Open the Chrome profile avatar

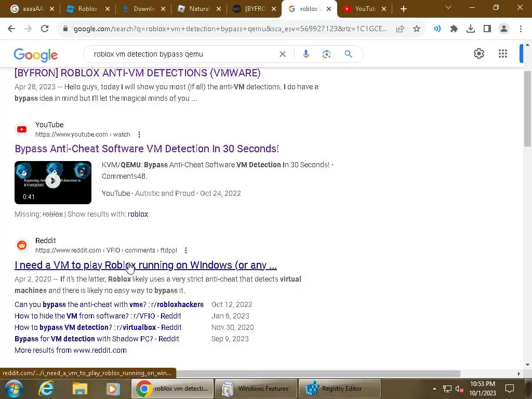pos(504,29)
